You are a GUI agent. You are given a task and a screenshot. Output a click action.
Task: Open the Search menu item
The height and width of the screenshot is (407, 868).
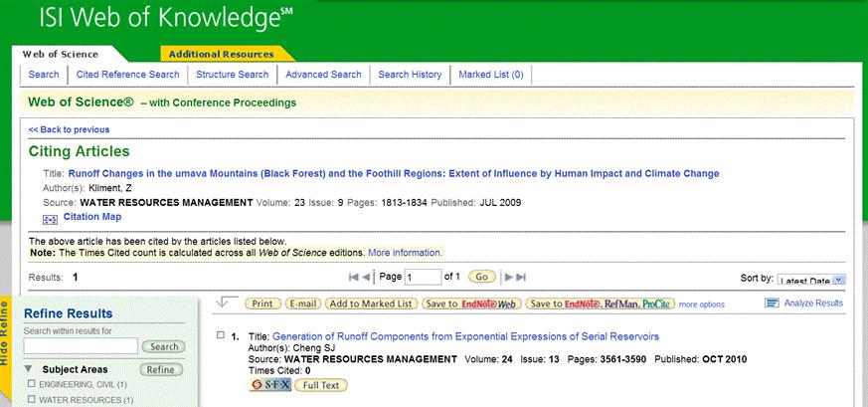coord(44,75)
